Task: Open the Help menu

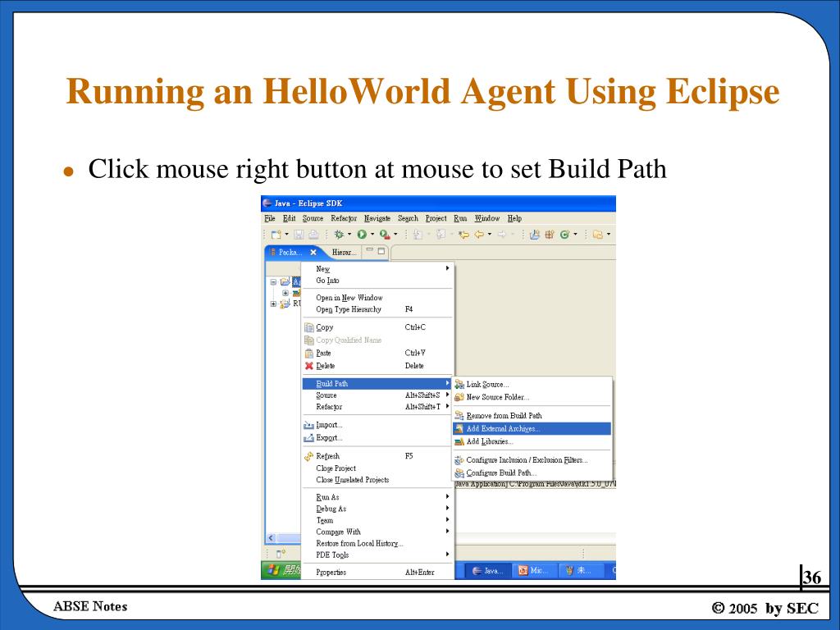Action: (514, 218)
